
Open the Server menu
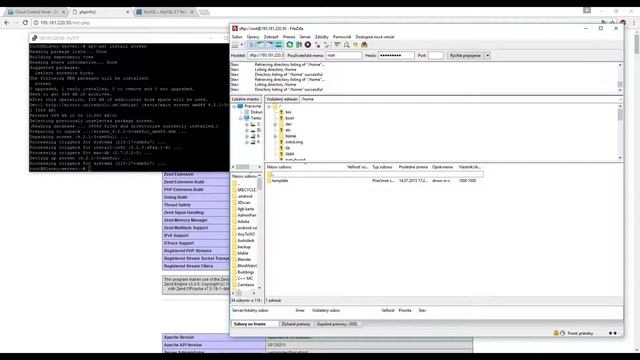[305, 37]
